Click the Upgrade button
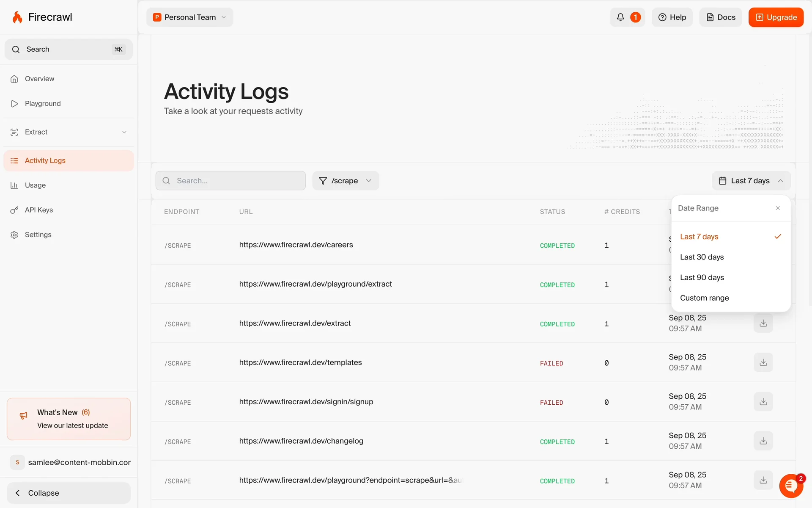812x508 pixels. [x=776, y=17]
